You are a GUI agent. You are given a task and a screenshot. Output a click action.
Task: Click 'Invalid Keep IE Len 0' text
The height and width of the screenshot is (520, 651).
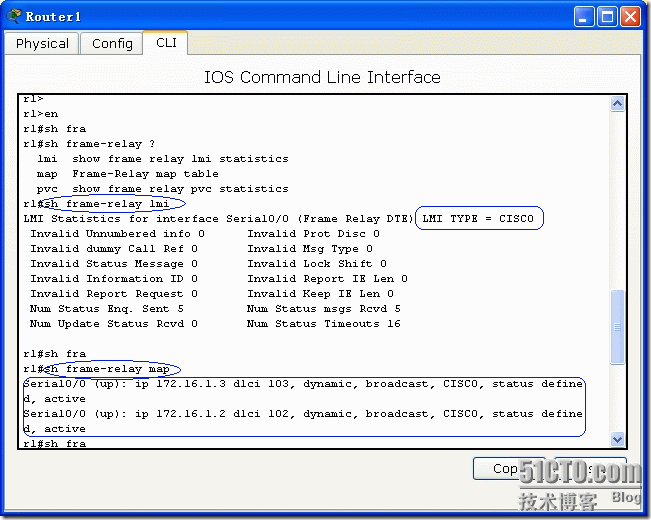(x=321, y=294)
